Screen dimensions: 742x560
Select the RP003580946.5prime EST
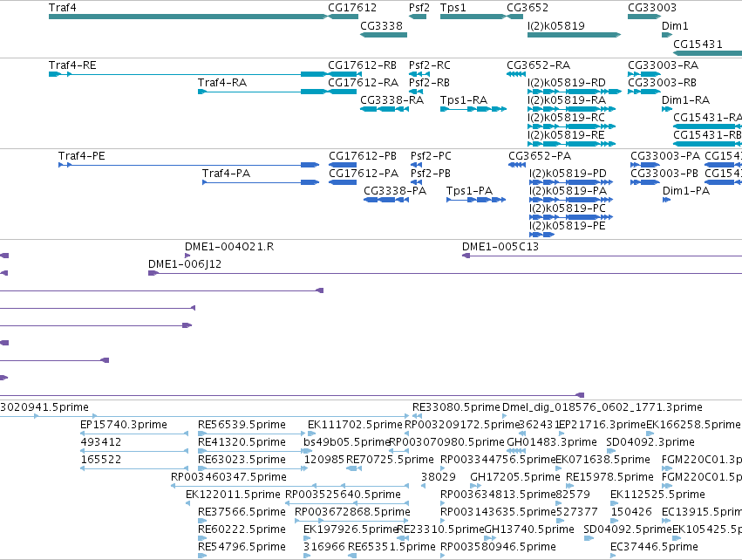pyautogui.click(x=443, y=556)
